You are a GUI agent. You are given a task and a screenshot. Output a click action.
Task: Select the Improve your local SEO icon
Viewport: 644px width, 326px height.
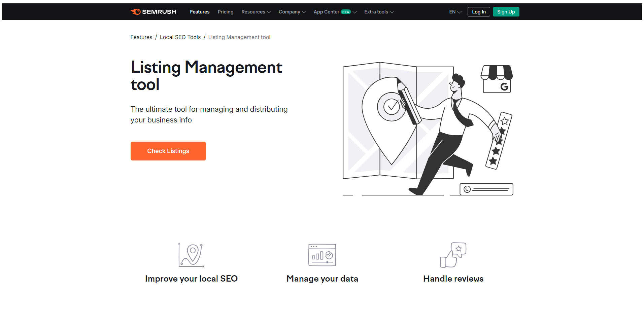191,255
